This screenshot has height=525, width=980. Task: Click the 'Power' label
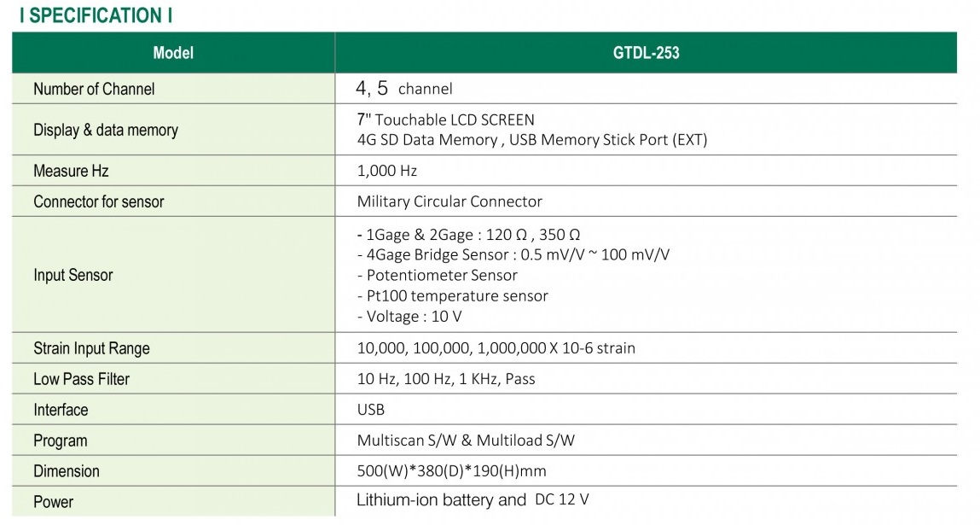click(x=53, y=502)
